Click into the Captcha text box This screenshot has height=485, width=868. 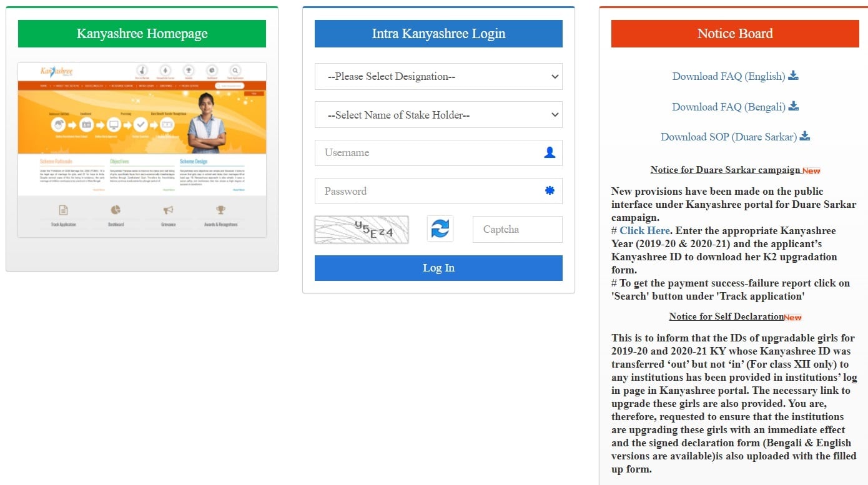pos(518,229)
